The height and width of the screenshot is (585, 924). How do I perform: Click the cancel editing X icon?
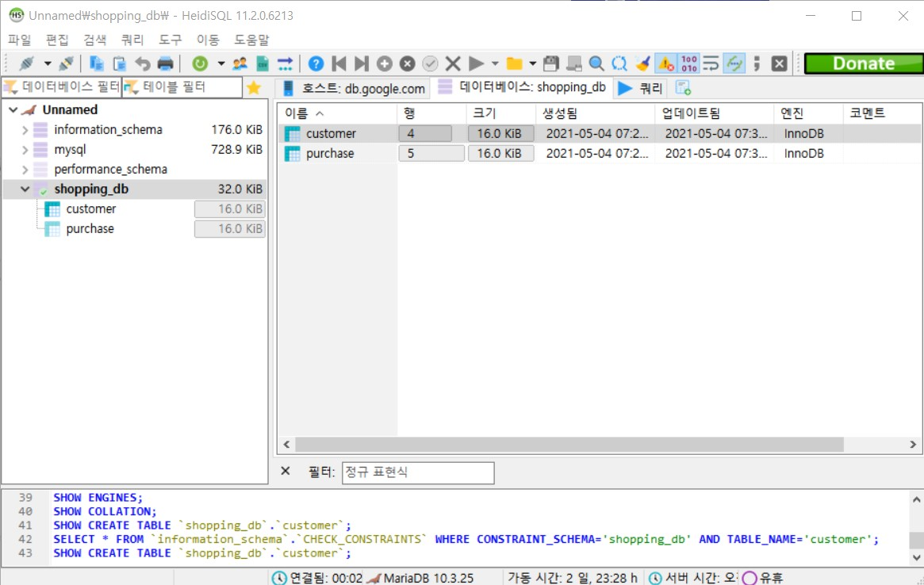tap(453, 63)
